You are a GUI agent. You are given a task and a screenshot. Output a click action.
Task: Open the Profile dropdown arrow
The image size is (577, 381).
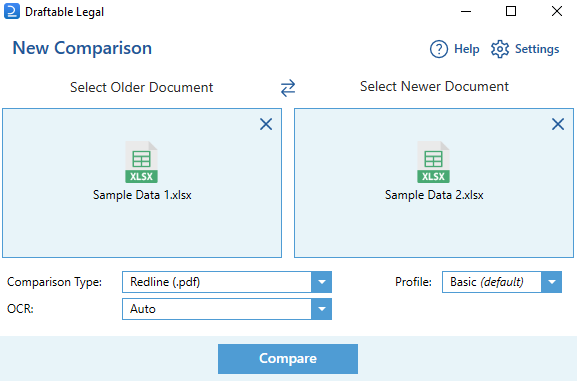pyautogui.click(x=552, y=282)
